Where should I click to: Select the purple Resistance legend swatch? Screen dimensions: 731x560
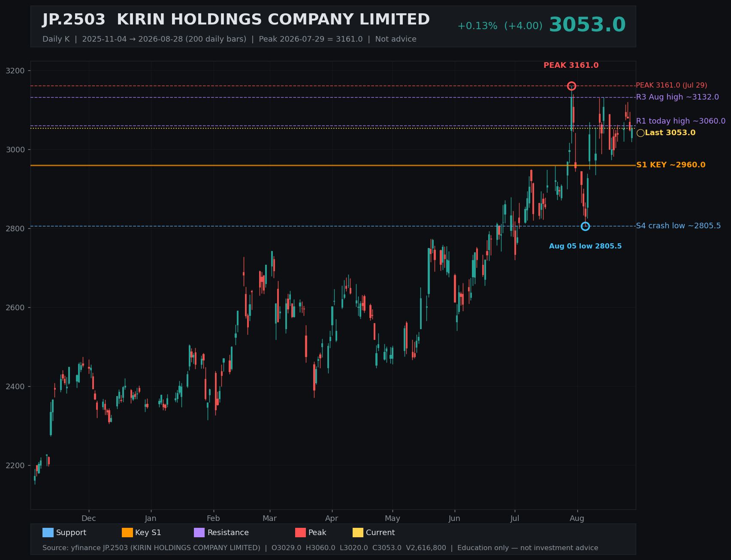[x=199, y=533]
